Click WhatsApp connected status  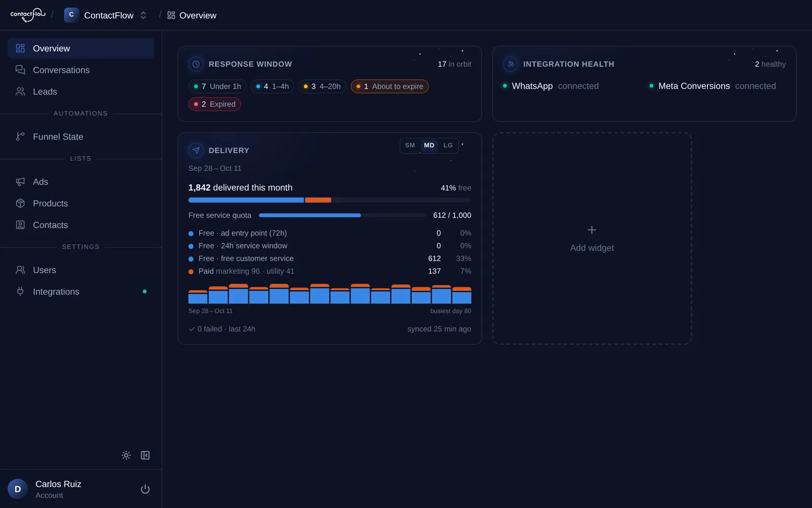[x=551, y=86]
